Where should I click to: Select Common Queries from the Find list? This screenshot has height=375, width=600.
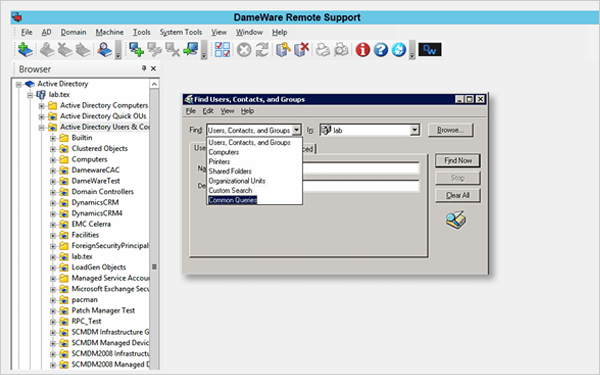coord(233,200)
